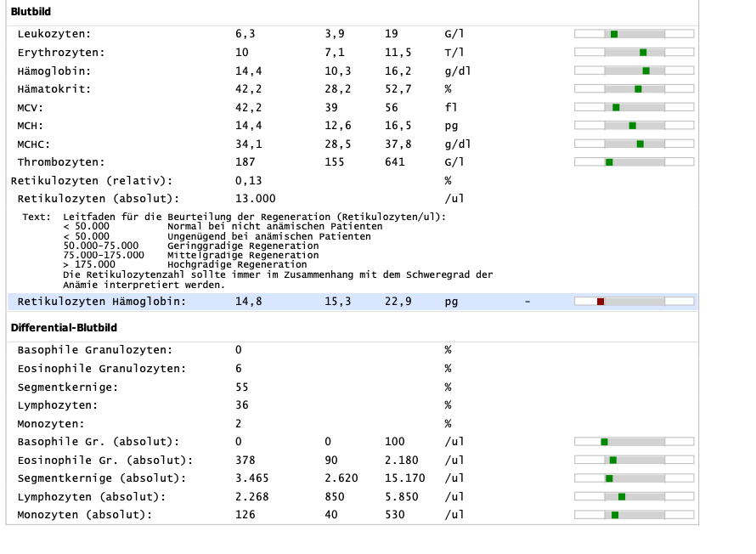The height and width of the screenshot is (554, 756).
Task: Click the Basophile Gr. (absolut) range bar
Action: [634, 442]
